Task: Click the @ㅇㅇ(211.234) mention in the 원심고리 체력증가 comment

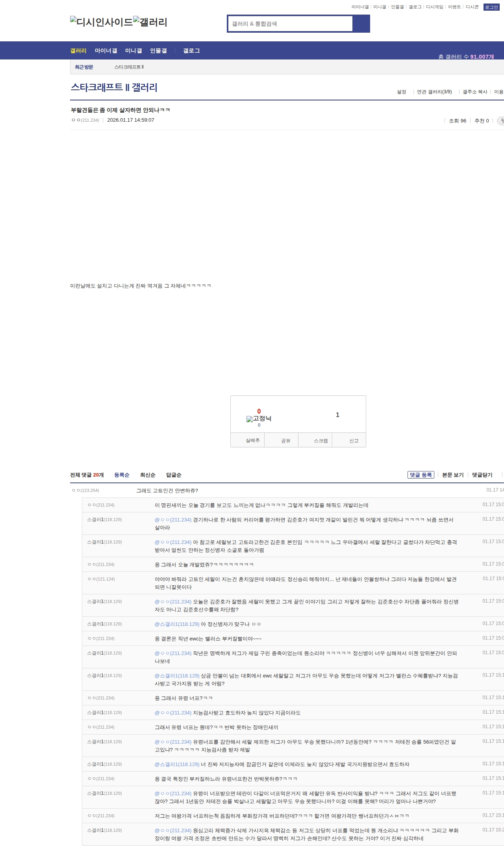Action: tap(173, 831)
